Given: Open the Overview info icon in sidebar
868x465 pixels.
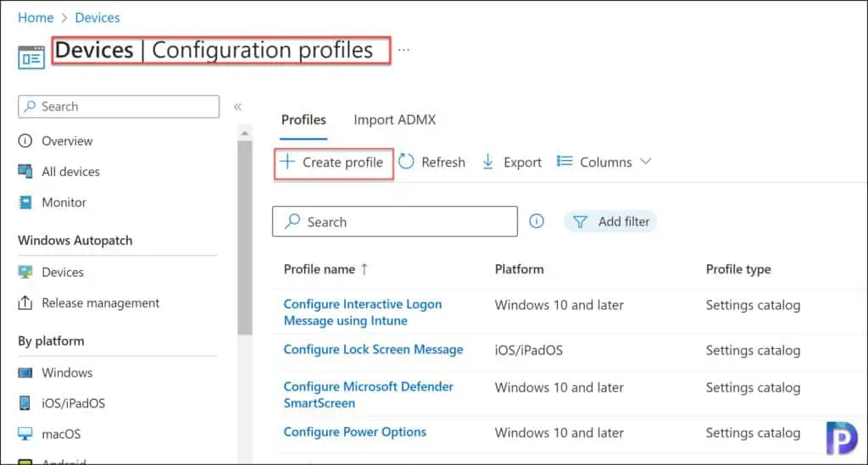Looking at the screenshot, I should click(x=25, y=141).
